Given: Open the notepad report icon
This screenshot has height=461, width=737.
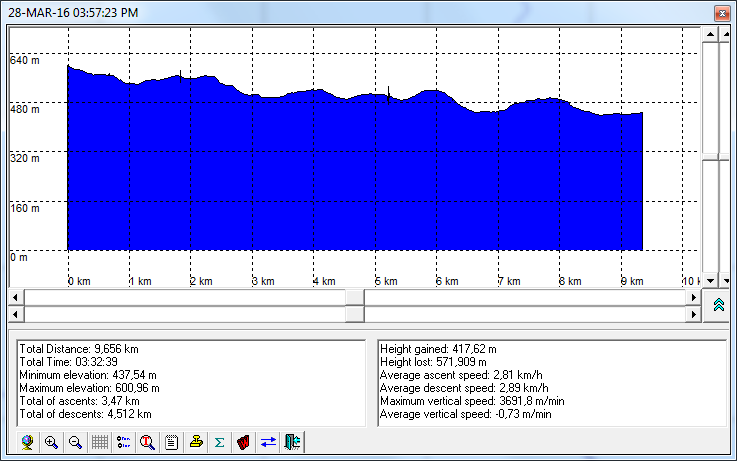Looking at the screenshot, I should click(172, 442).
